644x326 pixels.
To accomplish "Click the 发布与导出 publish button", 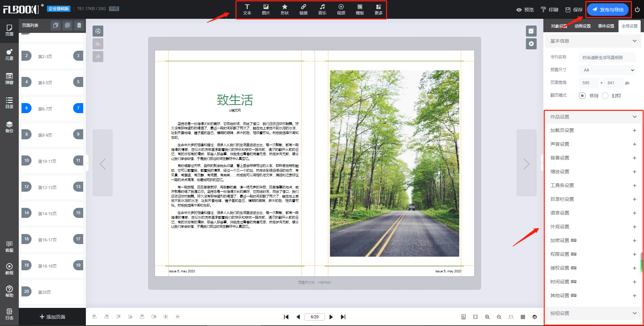I will (608, 10).
